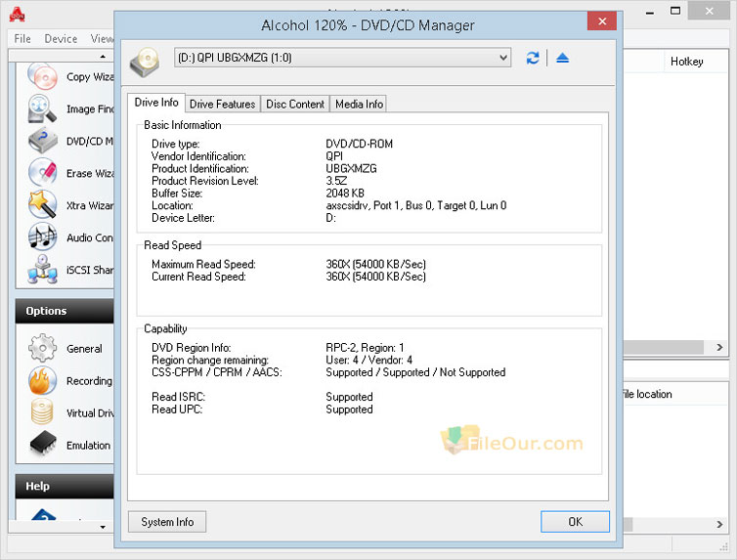This screenshot has height=560, width=737.
Task: Open Emulation options chip icon
Action: pyautogui.click(x=42, y=445)
